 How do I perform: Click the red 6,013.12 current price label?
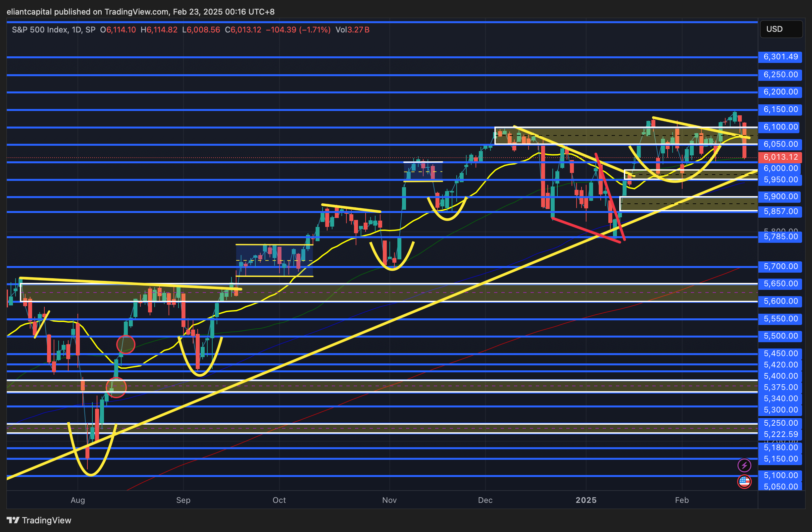click(780, 157)
